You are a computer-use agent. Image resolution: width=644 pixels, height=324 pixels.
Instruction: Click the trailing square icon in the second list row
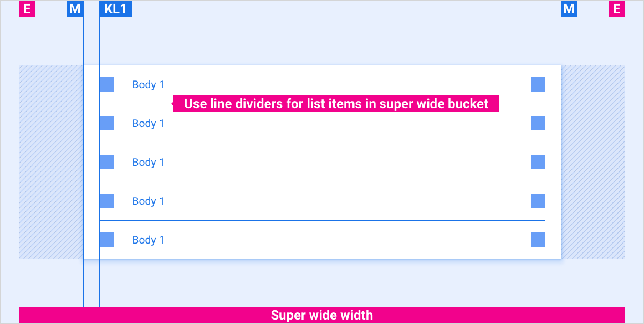[x=538, y=123]
